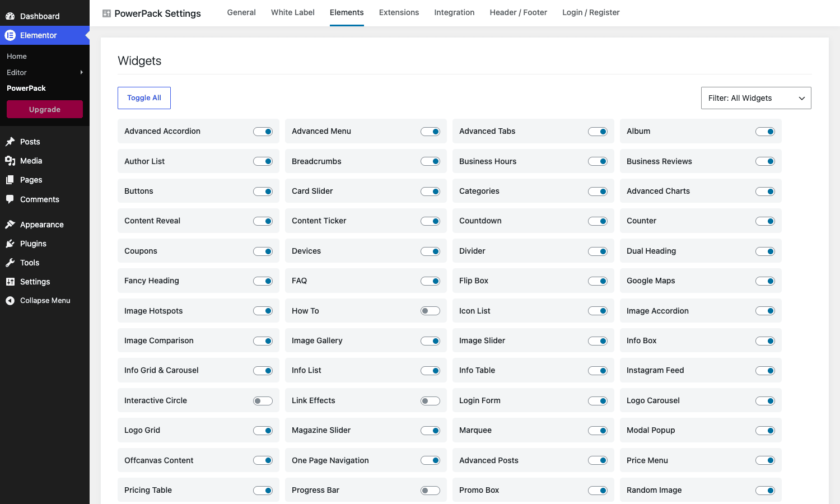840x504 pixels.
Task: Open the White Label tab
Action: tap(293, 12)
